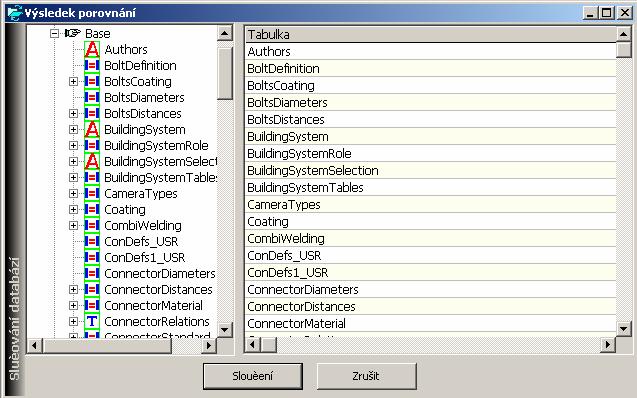
Task: Expand the ConnectorRelations tree node
Action: 73,322
